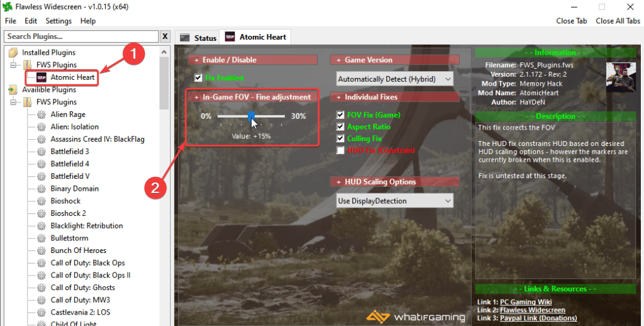Switch to the Status tab
644x326 pixels.
[x=198, y=38]
